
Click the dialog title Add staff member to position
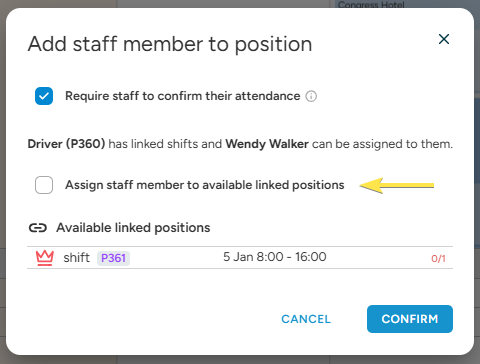click(x=170, y=44)
